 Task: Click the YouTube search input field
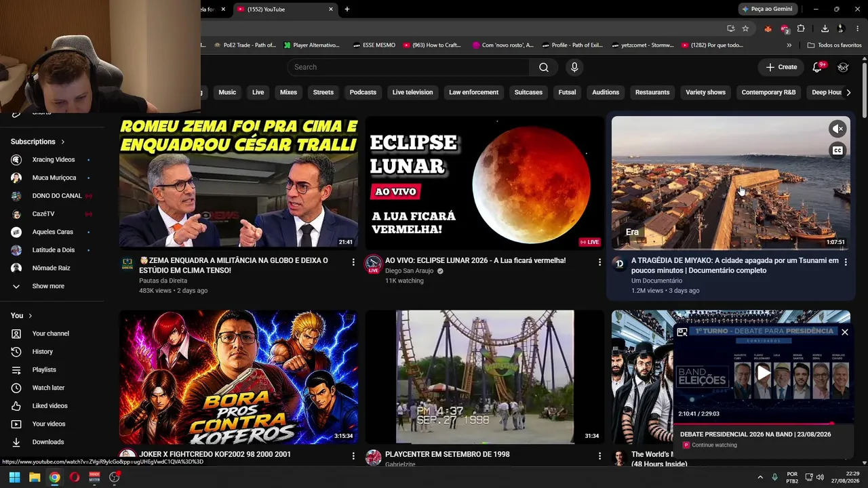tap(408, 67)
